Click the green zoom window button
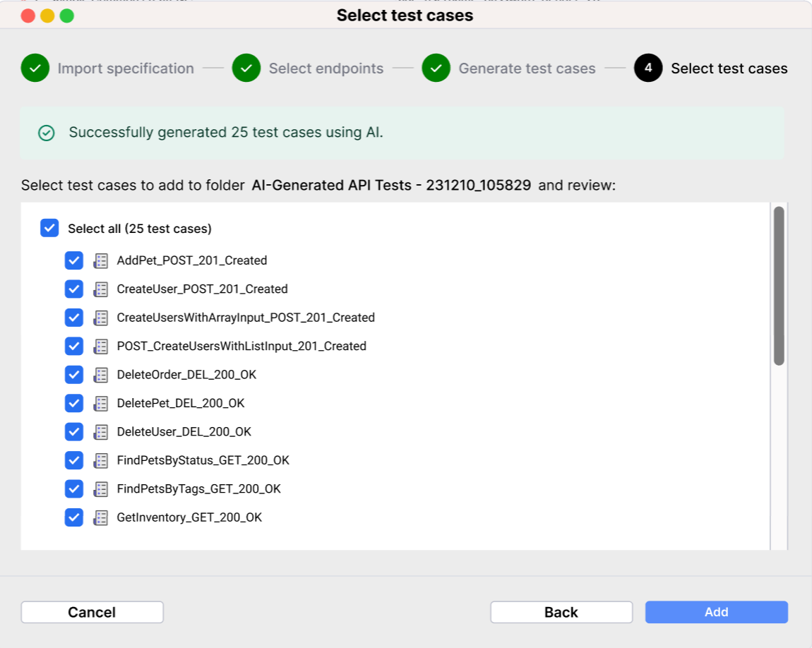This screenshot has height=648, width=812. pos(67,16)
